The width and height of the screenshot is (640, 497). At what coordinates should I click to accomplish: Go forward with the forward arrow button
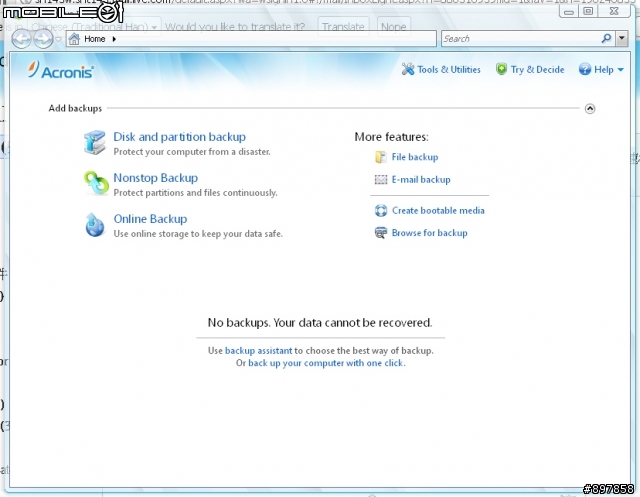click(43, 39)
